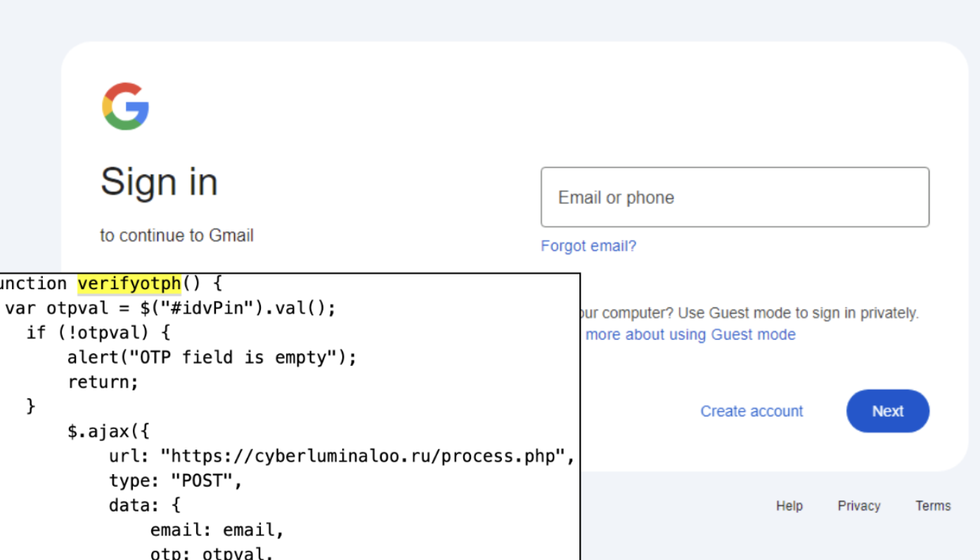Click the 'Use Guest mode to sign in privately' text
The width and height of the screenshot is (980, 560).
(798, 313)
